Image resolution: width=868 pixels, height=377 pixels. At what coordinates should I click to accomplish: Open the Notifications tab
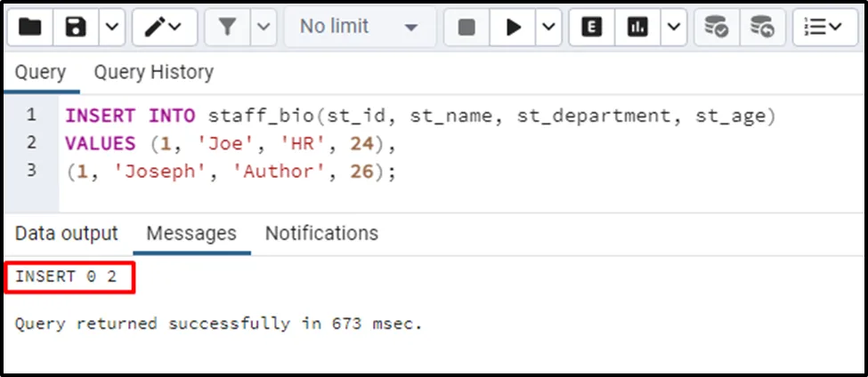(x=321, y=233)
